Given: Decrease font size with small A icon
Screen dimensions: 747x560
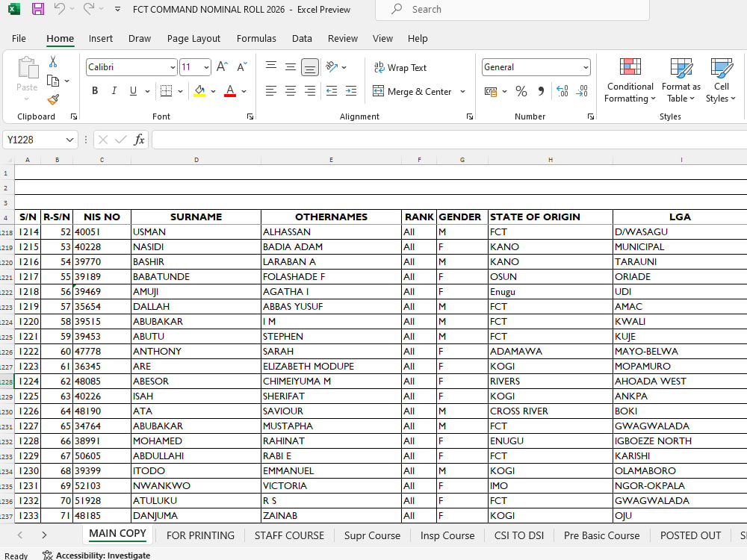Looking at the screenshot, I should (242, 66).
